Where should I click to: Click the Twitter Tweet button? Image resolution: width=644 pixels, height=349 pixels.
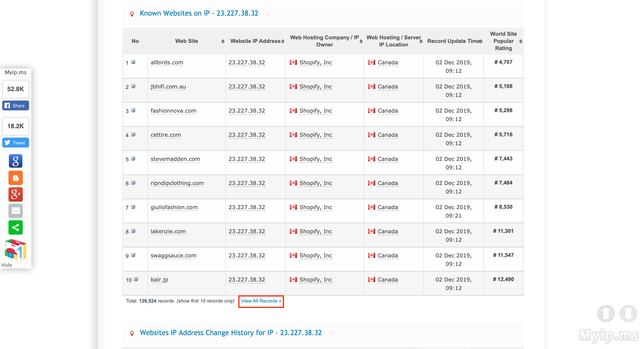tap(15, 143)
